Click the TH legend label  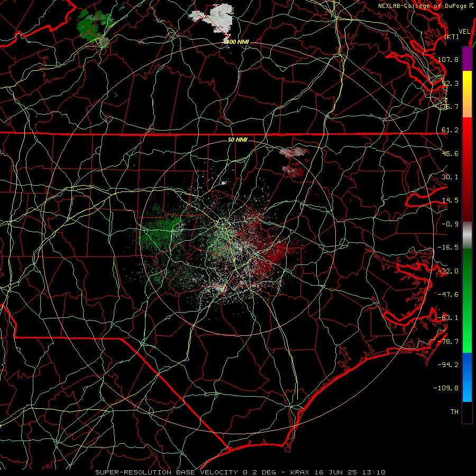click(454, 412)
